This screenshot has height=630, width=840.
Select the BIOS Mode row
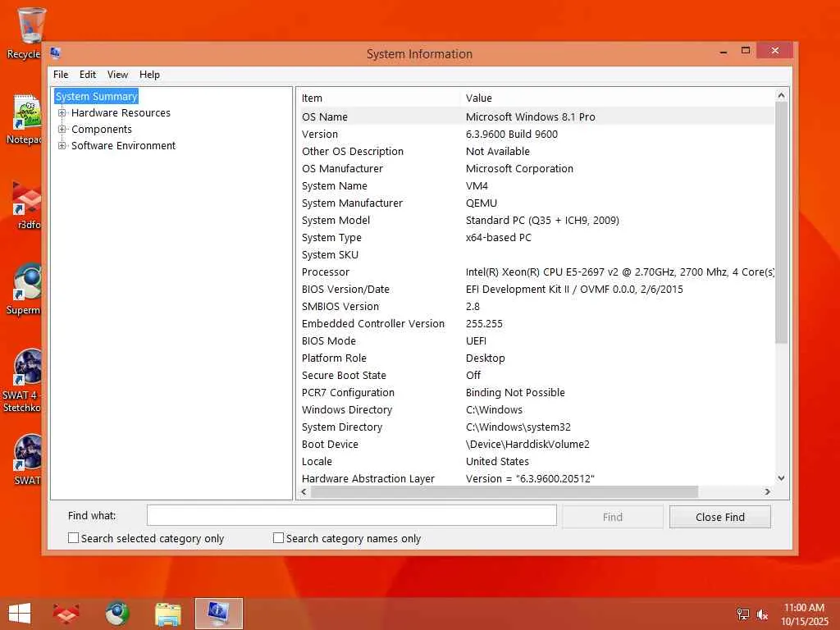[x=536, y=340]
